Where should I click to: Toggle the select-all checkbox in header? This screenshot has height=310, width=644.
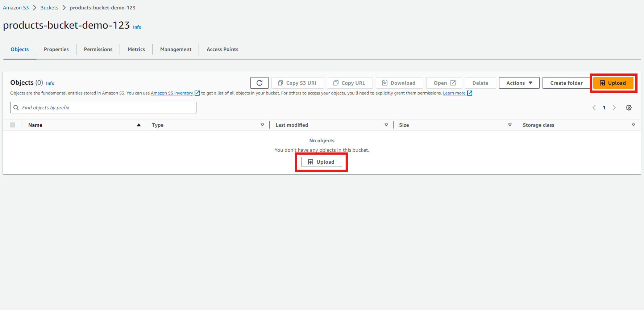tap(13, 125)
